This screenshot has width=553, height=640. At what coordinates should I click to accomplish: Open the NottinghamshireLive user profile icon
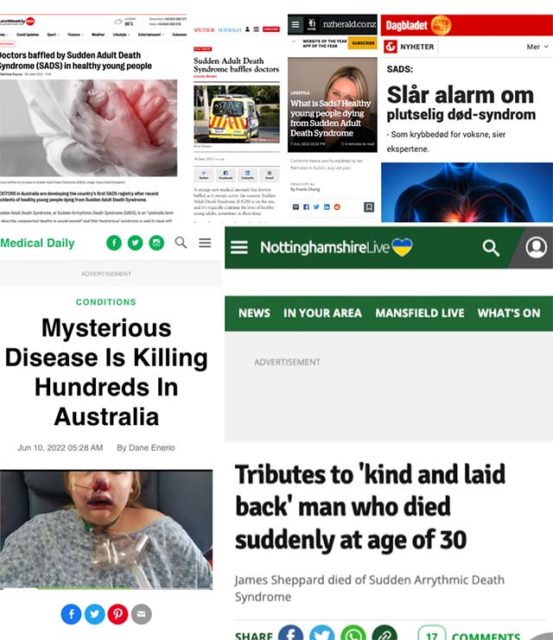coord(536,247)
